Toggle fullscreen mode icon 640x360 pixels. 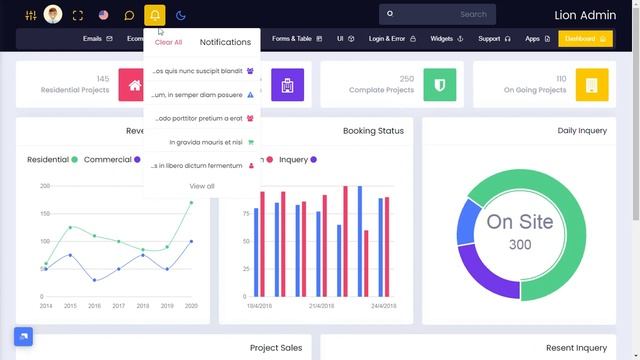pyautogui.click(x=78, y=16)
